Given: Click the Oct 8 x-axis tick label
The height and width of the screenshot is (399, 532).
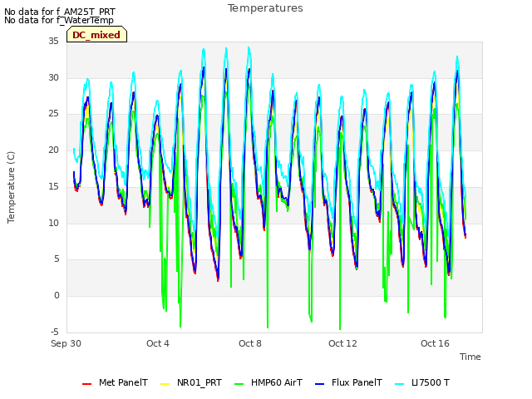Looking at the screenshot, I should click(x=250, y=343).
